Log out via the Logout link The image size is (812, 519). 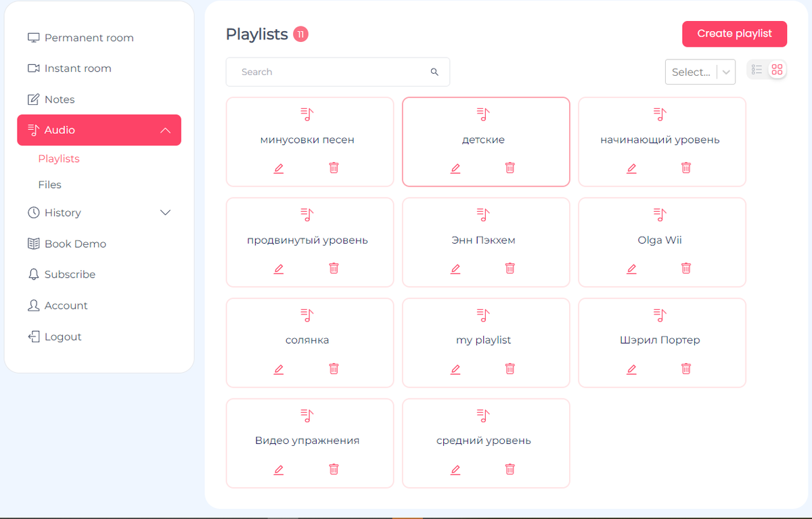(63, 337)
